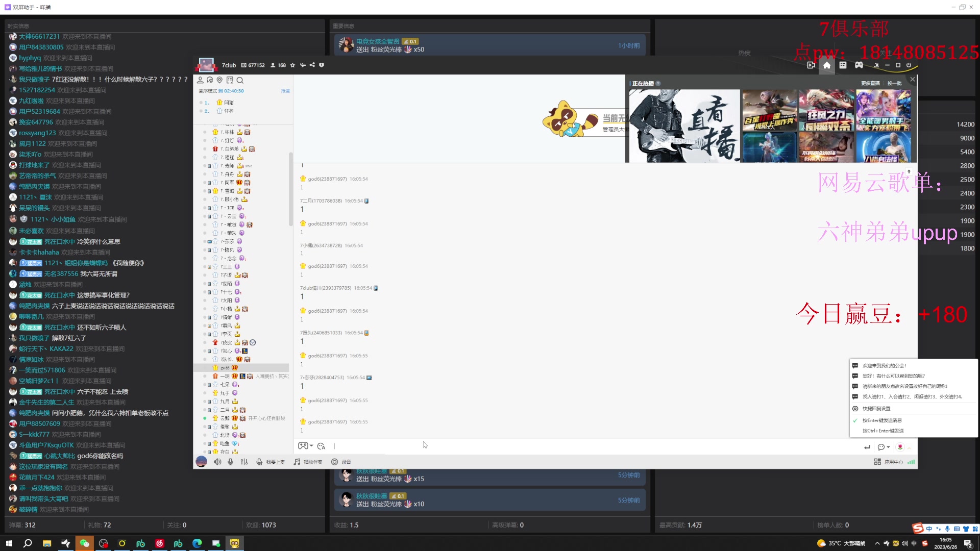Mute the speaker volume icon in bottom bar
Viewport: 980px width, 551px height.
pyautogui.click(x=217, y=462)
